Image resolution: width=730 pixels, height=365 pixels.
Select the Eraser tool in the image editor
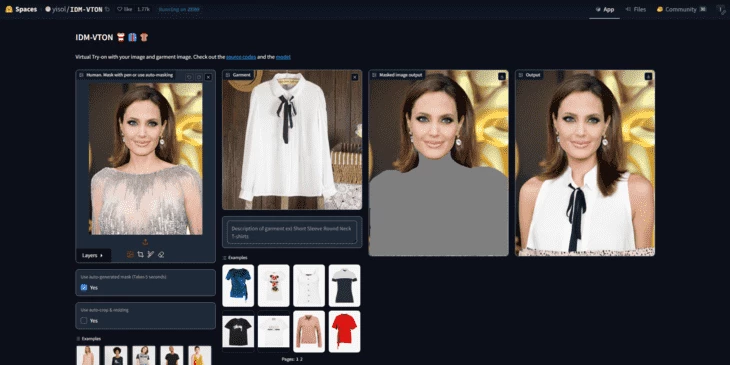click(161, 255)
